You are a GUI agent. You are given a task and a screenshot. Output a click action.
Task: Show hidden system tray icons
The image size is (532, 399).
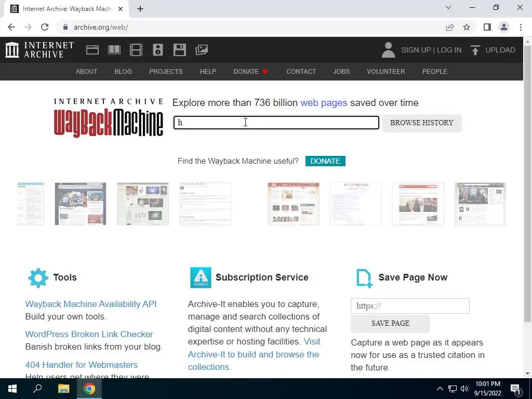point(440,389)
